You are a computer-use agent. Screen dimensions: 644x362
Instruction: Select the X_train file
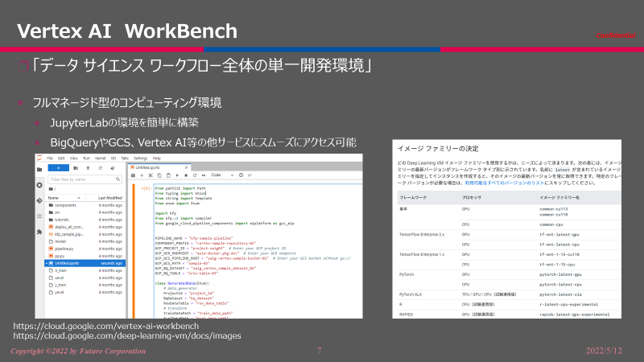click(x=85, y=270)
